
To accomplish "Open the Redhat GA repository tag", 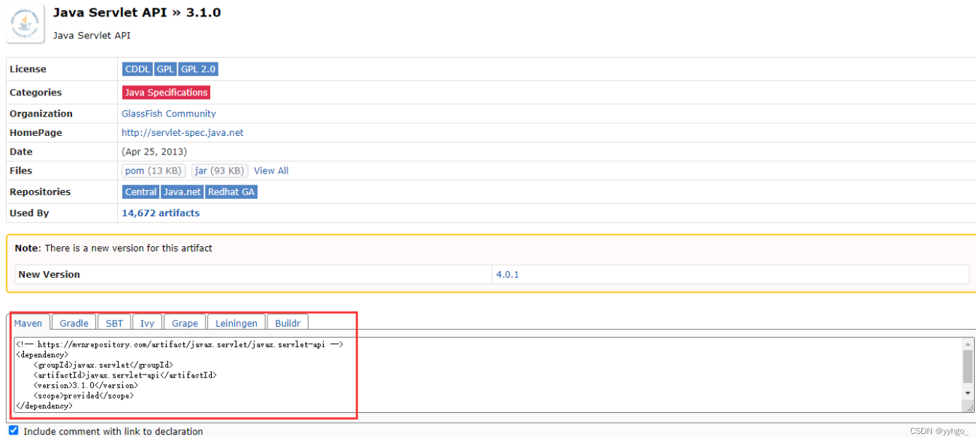I will 231,191.
